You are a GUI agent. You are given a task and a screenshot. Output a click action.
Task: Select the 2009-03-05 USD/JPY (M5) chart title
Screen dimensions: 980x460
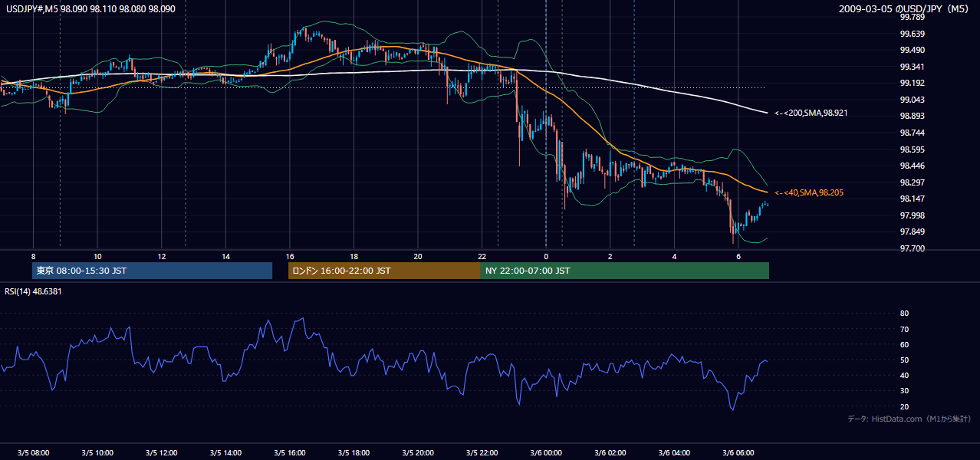(904, 9)
